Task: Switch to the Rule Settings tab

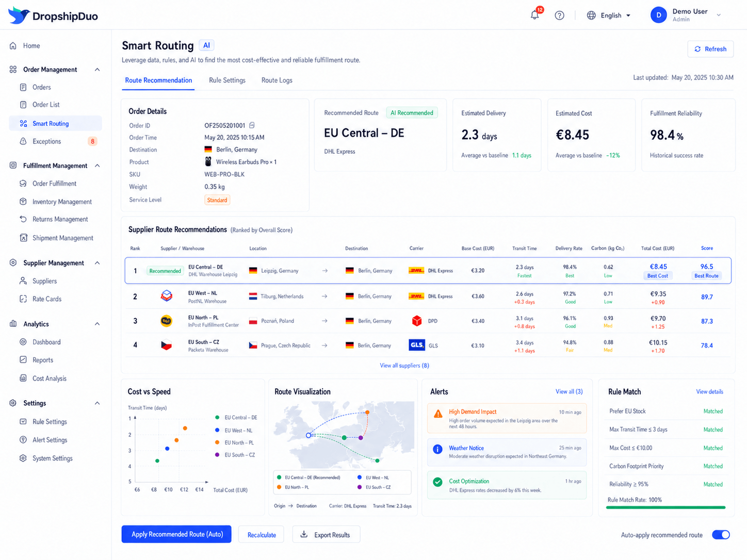Action: (227, 80)
